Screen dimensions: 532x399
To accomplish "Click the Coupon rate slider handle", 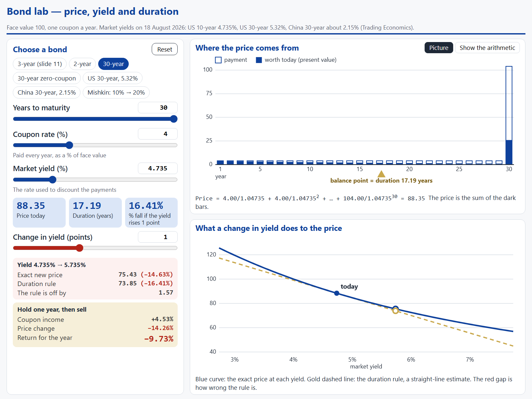I will [69, 145].
